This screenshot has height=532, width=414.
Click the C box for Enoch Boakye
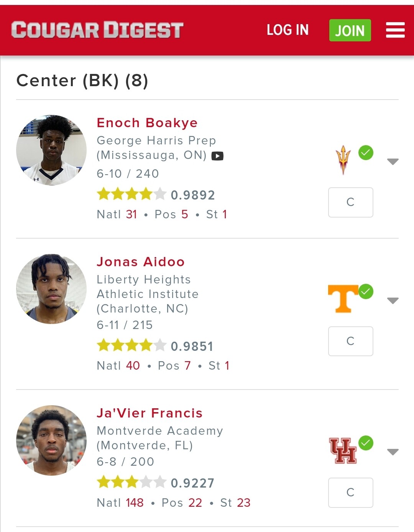[x=351, y=202]
